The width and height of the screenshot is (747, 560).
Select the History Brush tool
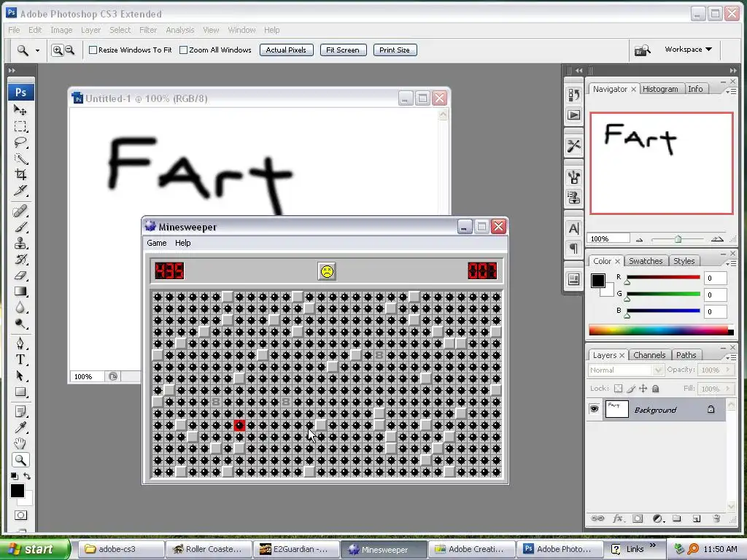click(20, 260)
